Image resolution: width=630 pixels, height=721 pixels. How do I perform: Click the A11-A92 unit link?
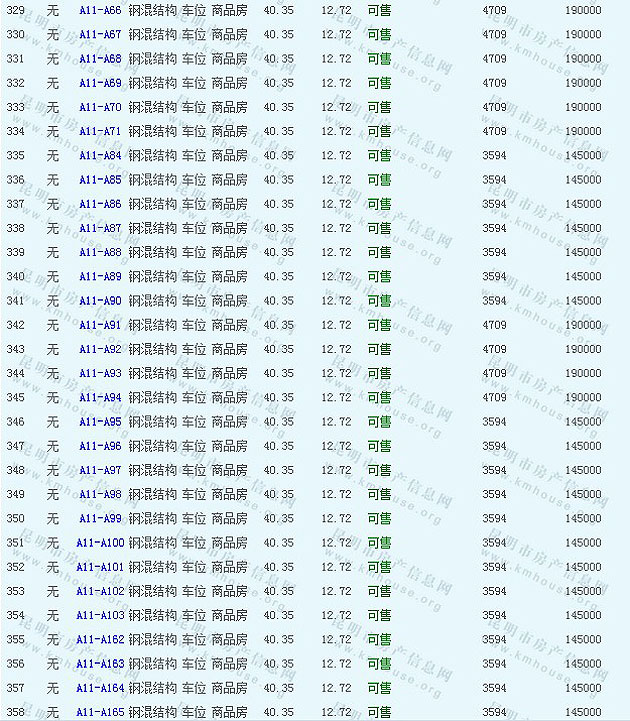pos(100,349)
